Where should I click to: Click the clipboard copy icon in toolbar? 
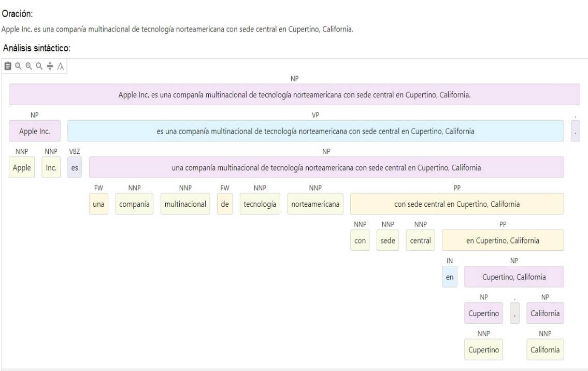point(8,66)
